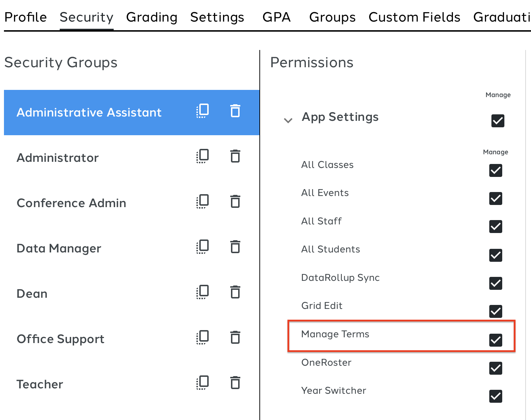Image resolution: width=531 pixels, height=420 pixels.
Task: Collapse the App Settings section
Action: [x=288, y=120]
